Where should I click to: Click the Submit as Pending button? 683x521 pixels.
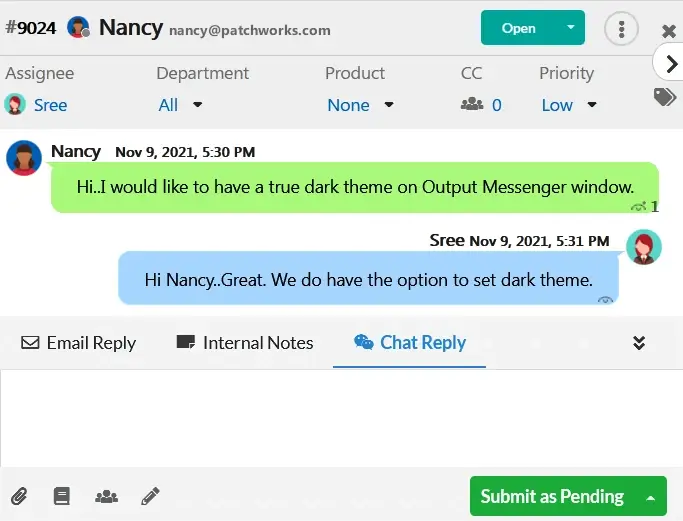pyautogui.click(x=552, y=496)
